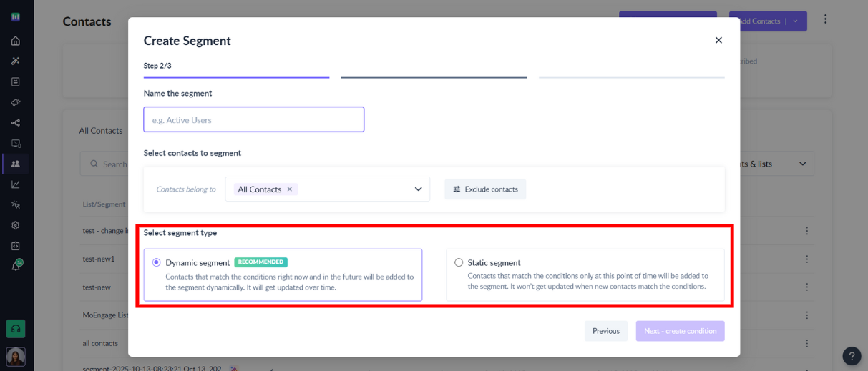Select the Dynamic segment radio button
868x371 pixels.
click(x=156, y=262)
